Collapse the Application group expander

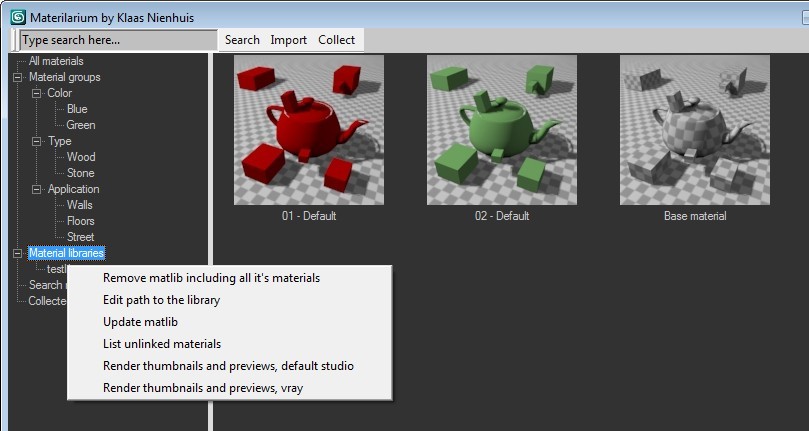pyautogui.click(x=37, y=189)
